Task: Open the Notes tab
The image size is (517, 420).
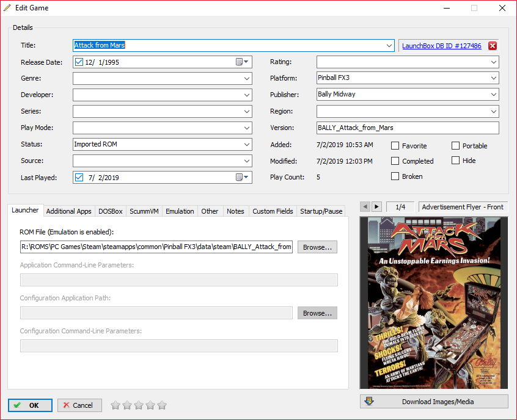Action: [x=235, y=211]
